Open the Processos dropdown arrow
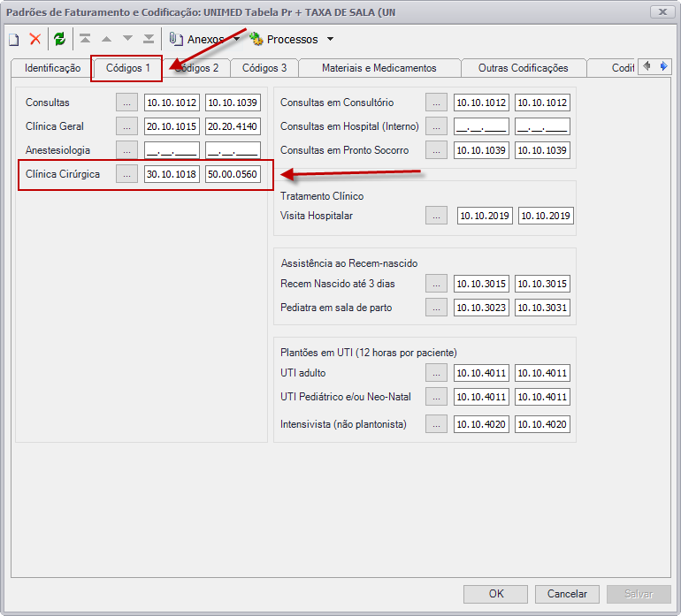This screenshot has width=681, height=616. tap(330, 39)
